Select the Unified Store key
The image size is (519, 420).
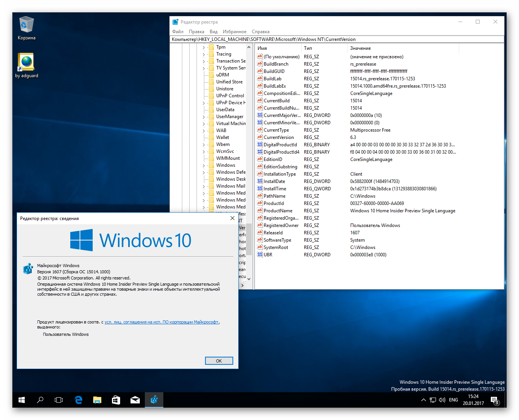(x=229, y=82)
